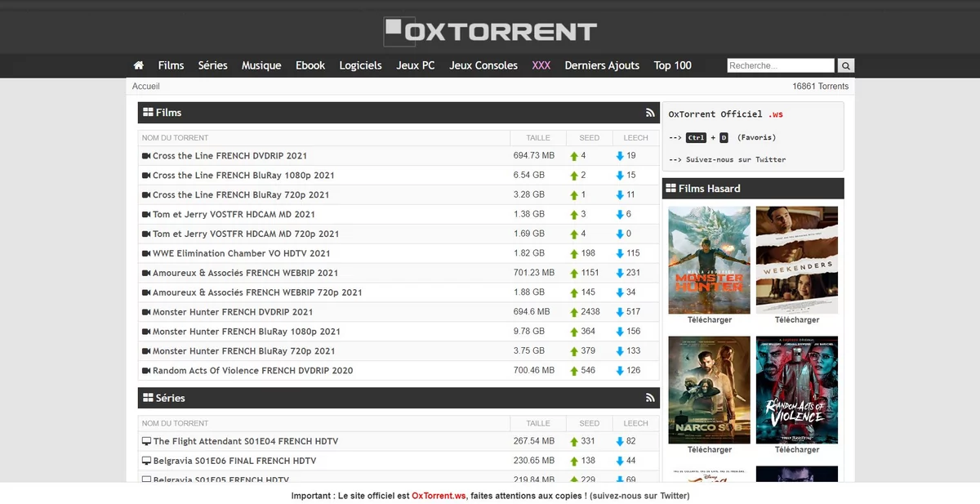Click the Films section heading

(168, 113)
